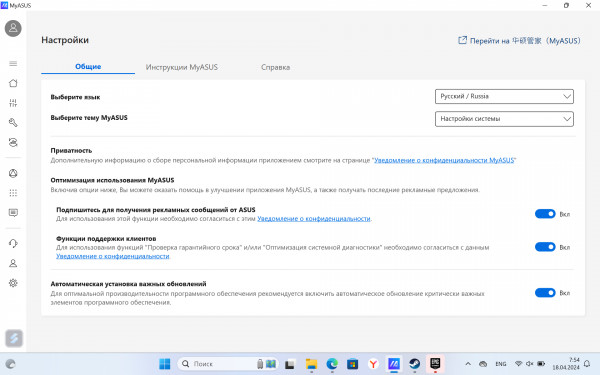
Task: Click Автоматическая установка важных обновлений heading
Action: click(128, 284)
